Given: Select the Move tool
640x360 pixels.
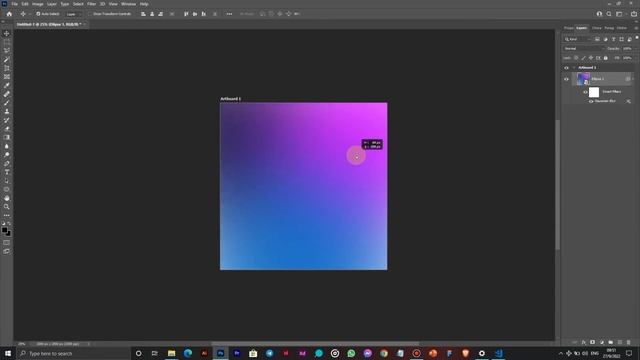Looking at the screenshot, I should (7, 33).
